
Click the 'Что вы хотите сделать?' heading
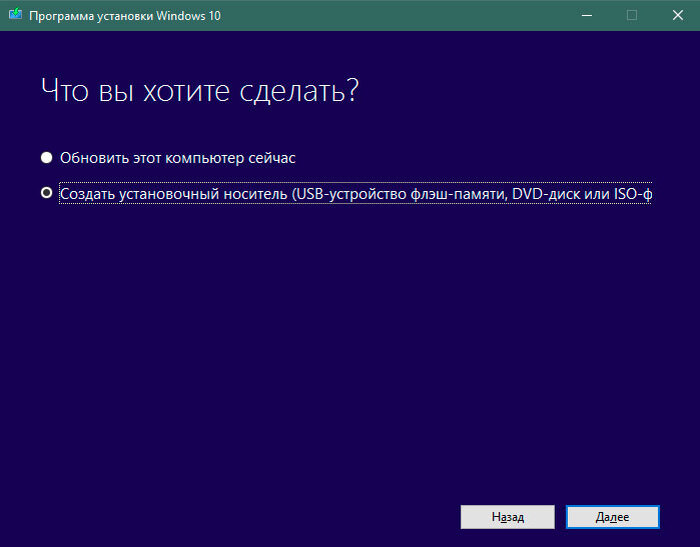[x=200, y=91]
